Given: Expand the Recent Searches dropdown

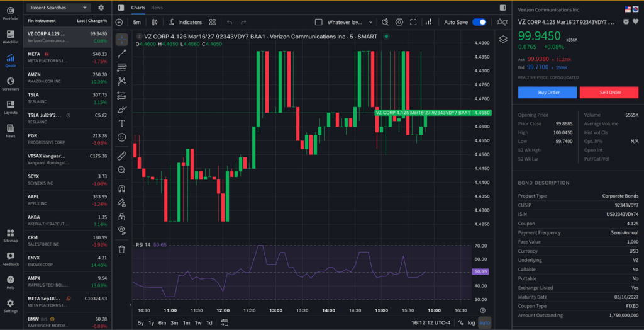Looking at the screenshot, I should pos(58,8).
